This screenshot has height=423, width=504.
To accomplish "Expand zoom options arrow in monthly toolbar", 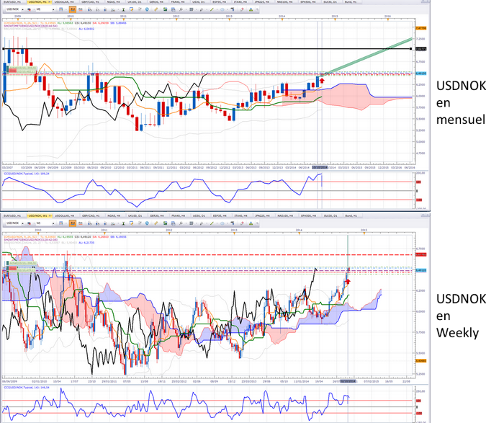I will pos(186,9).
